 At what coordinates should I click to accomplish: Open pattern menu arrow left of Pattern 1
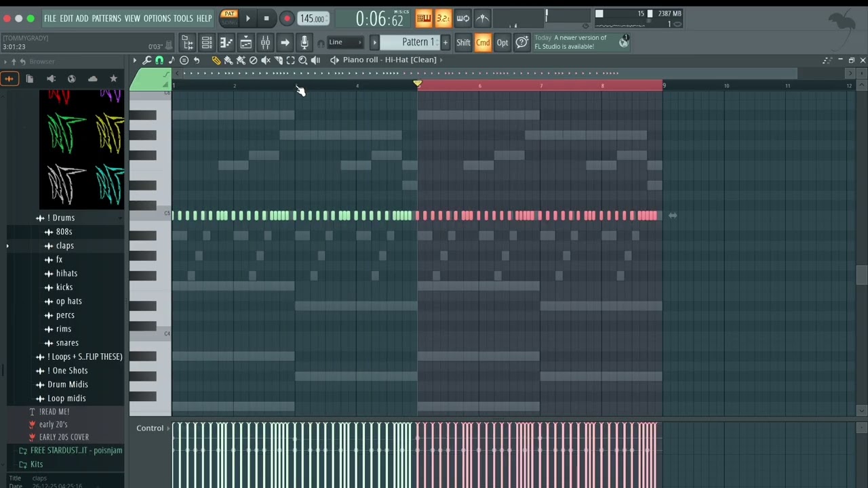coord(374,43)
